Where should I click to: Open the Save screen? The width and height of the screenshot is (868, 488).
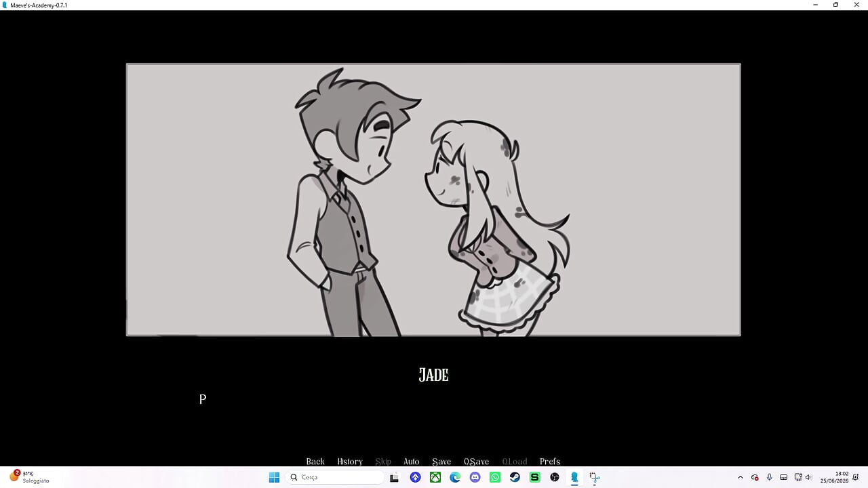pyautogui.click(x=441, y=462)
